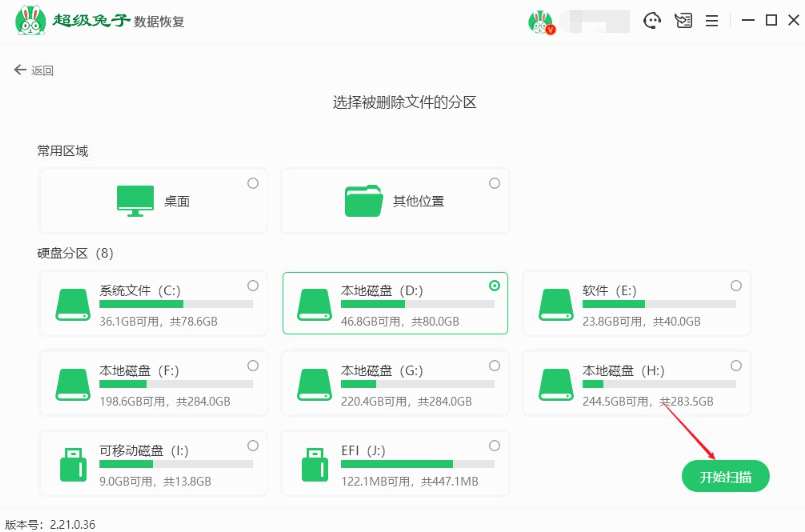Click the EFI (J:) label
805x532 pixels.
point(363,451)
